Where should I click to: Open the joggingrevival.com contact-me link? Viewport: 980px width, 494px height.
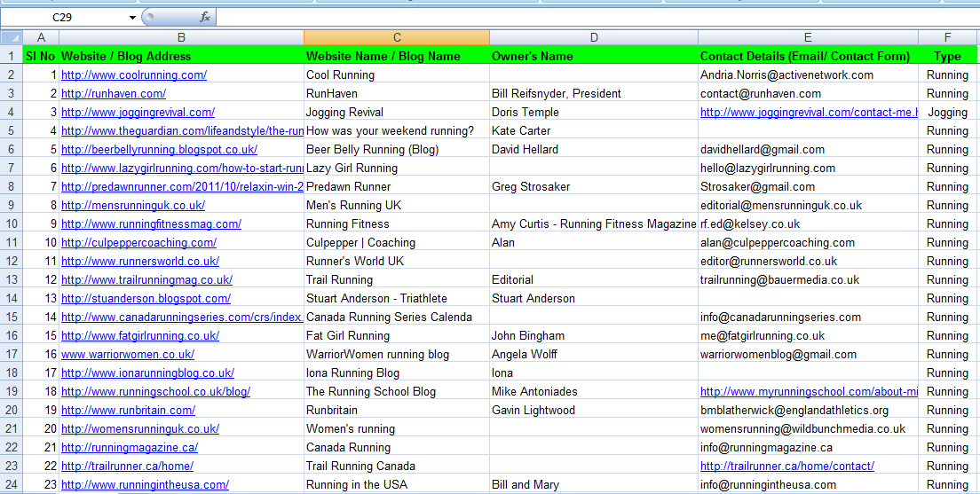click(809, 113)
